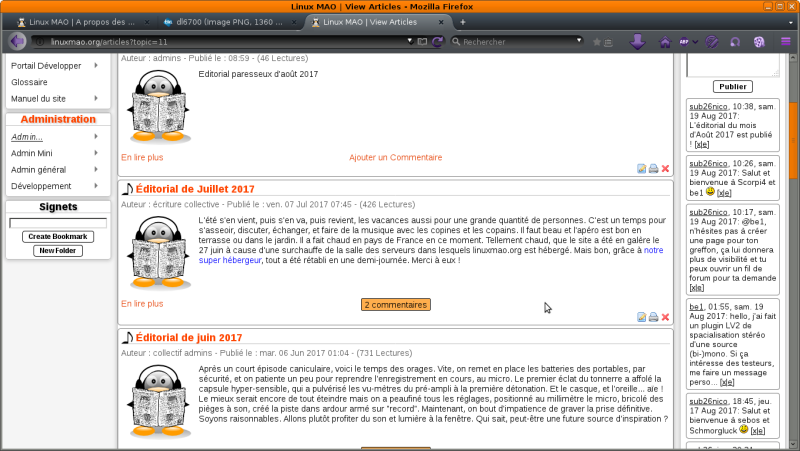
Task: Open the 2 commentaires button
Action: 395,305
